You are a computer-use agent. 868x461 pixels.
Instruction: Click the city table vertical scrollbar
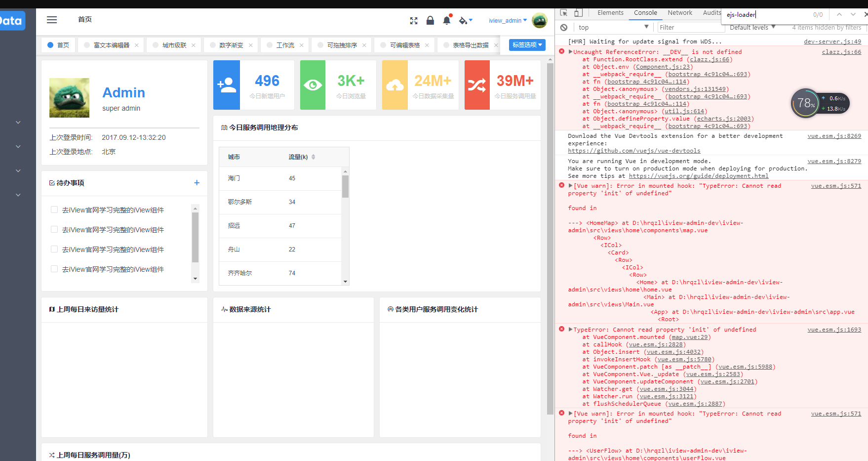coord(345,226)
